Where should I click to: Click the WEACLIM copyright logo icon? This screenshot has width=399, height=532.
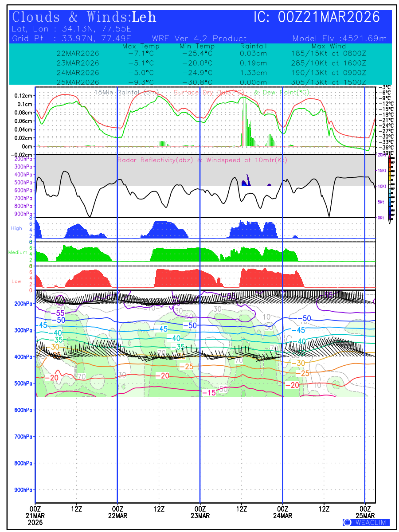click(x=348, y=522)
